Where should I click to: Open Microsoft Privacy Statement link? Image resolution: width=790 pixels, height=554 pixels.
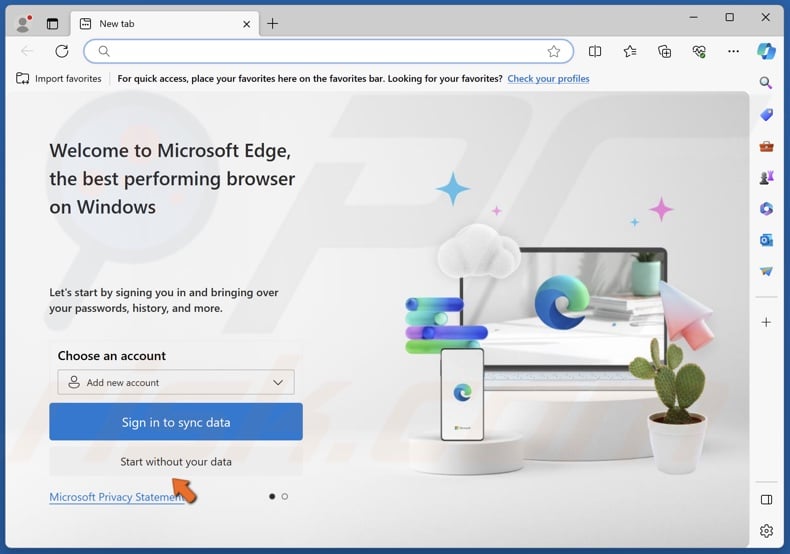coord(117,497)
